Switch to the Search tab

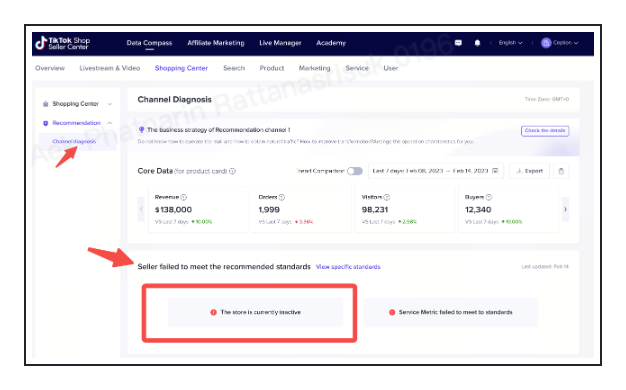234,68
